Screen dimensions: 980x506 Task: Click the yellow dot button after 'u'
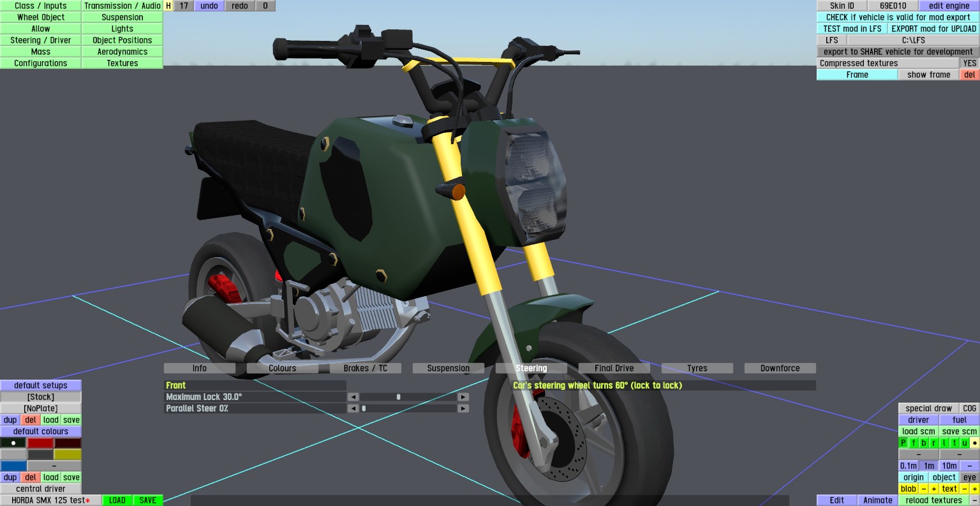click(x=975, y=443)
